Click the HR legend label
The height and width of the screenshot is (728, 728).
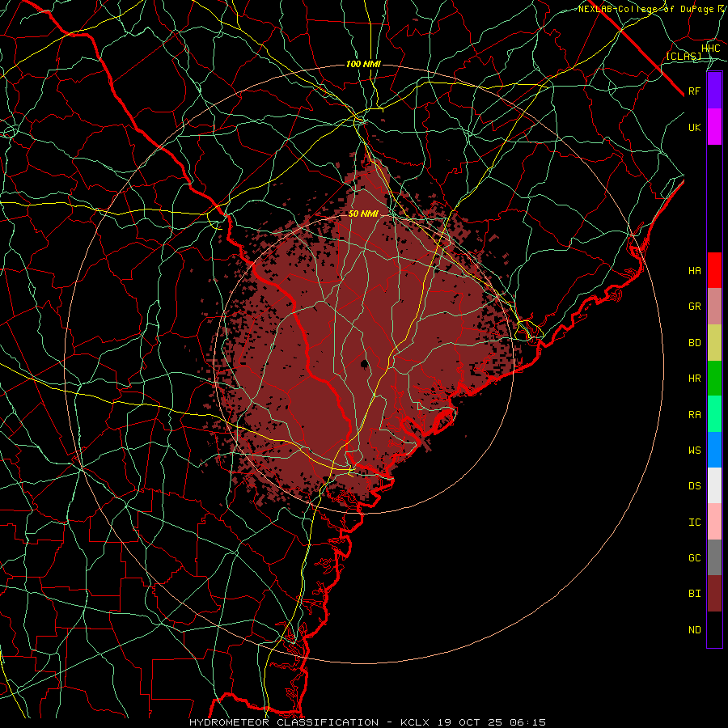[x=694, y=379]
